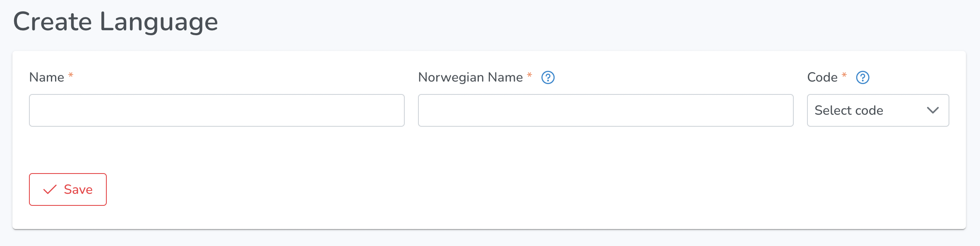Click the 'Select code' placeholder text
The height and width of the screenshot is (246, 980).
click(849, 110)
